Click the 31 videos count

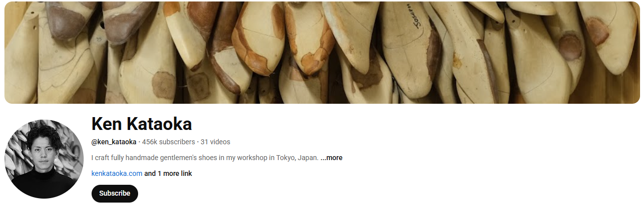tap(215, 142)
